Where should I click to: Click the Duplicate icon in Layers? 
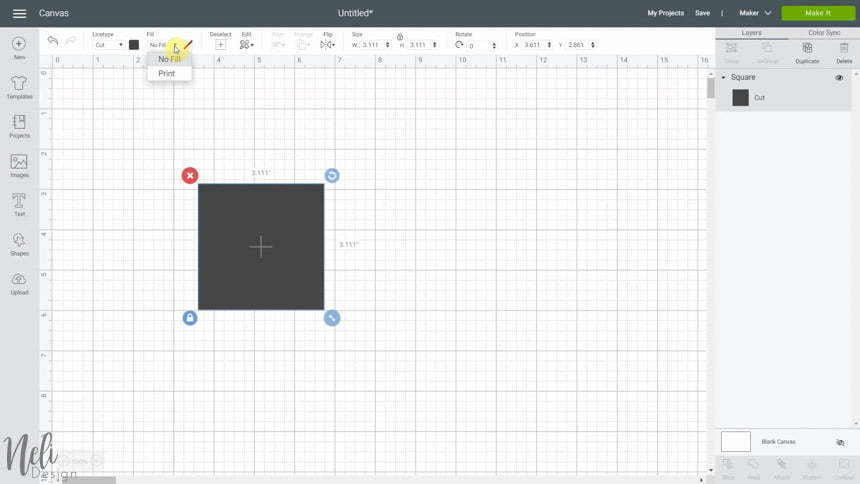(x=807, y=49)
